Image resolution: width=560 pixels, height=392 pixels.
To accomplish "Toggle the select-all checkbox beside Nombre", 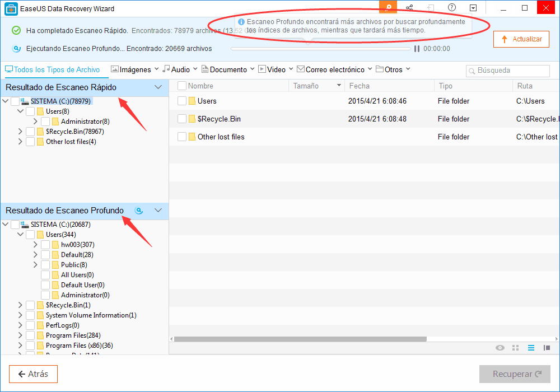I will point(182,86).
